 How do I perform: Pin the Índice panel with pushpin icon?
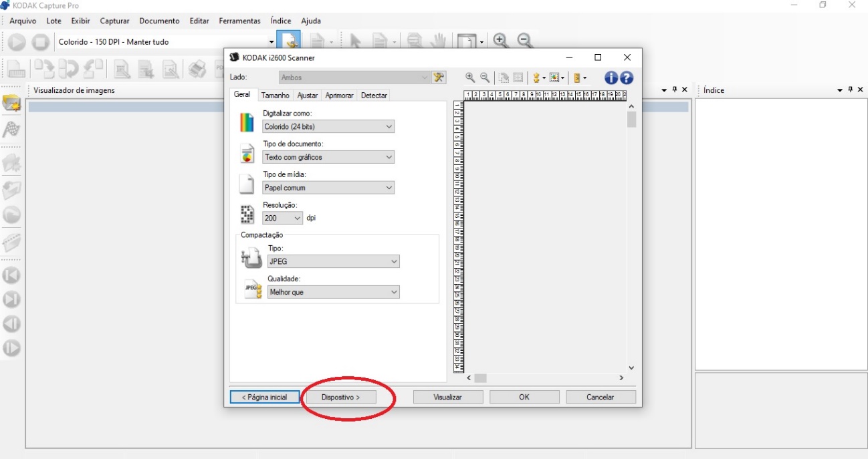pos(850,90)
